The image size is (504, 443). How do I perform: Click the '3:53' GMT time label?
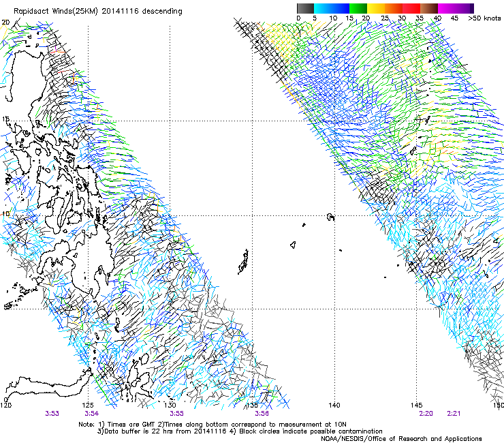pos(52,414)
